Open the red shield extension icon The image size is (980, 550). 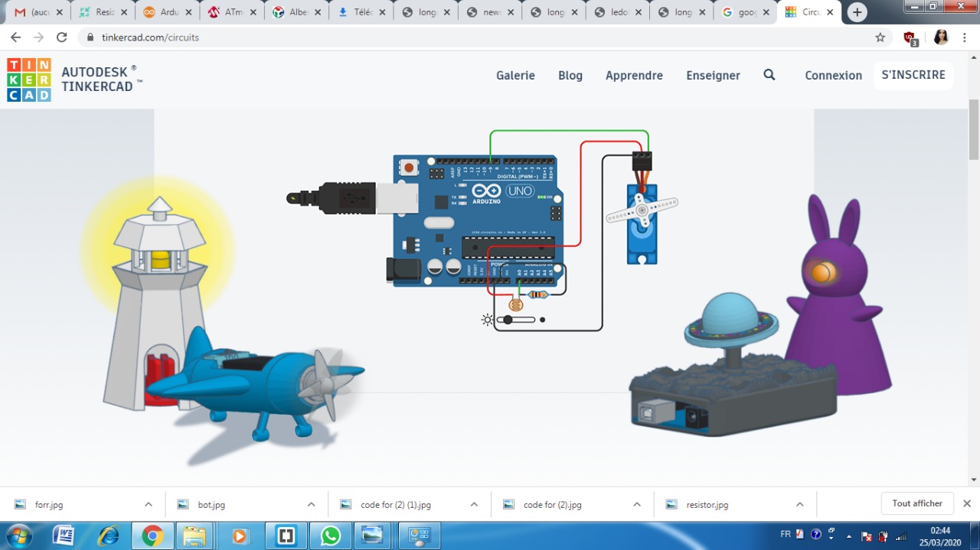coord(910,38)
